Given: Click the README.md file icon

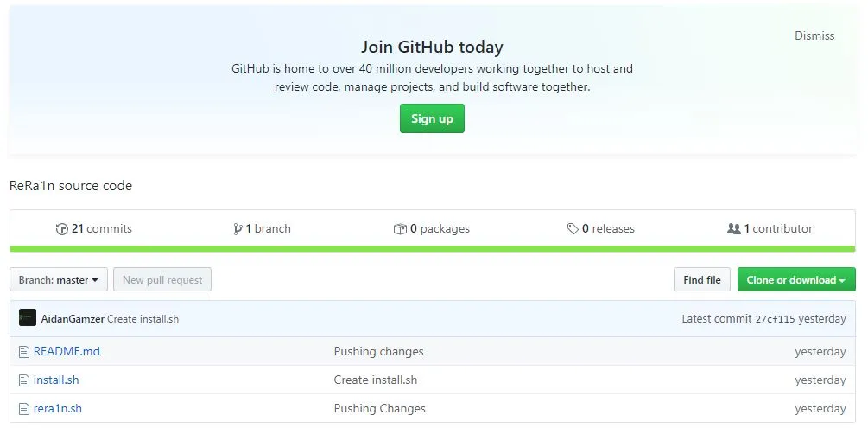Looking at the screenshot, I should pyautogui.click(x=24, y=352).
